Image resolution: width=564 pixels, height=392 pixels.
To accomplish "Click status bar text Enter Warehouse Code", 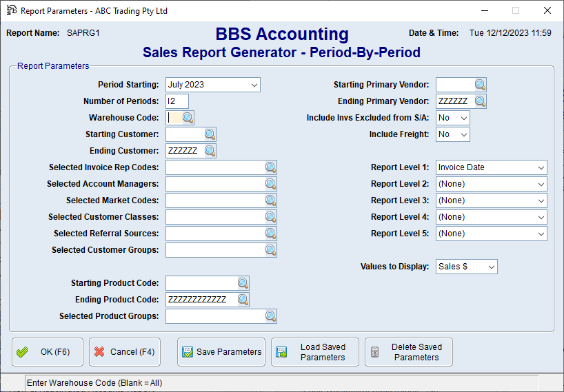I will 94,383.
